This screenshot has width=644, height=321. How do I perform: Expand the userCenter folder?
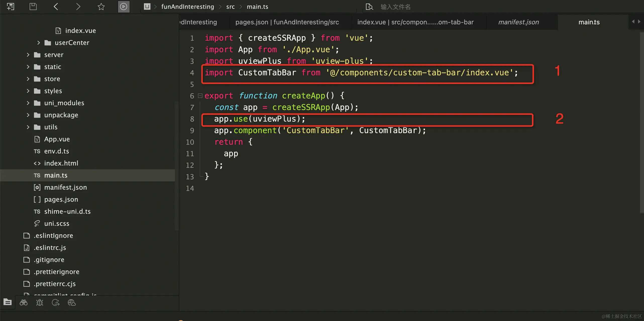[38, 43]
